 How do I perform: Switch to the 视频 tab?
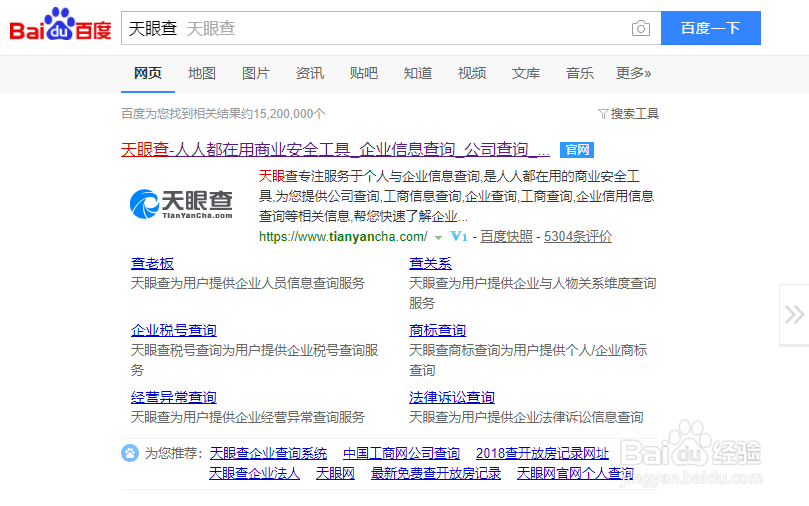(x=472, y=73)
